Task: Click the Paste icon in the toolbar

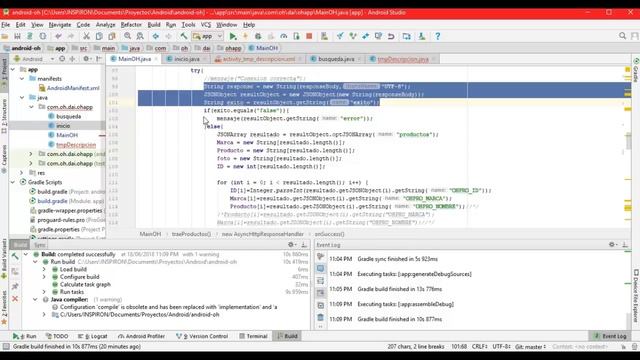Action: (x=112, y=36)
